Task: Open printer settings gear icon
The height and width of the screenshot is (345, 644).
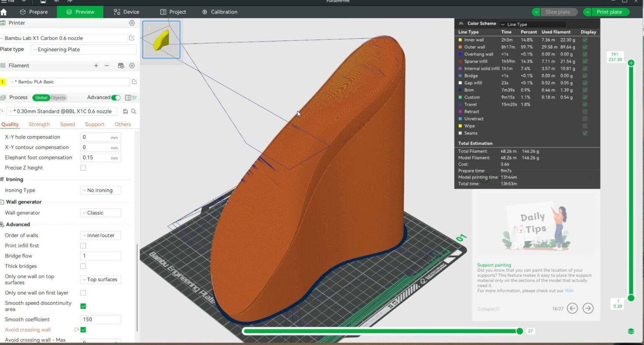Action: pos(132,23)
